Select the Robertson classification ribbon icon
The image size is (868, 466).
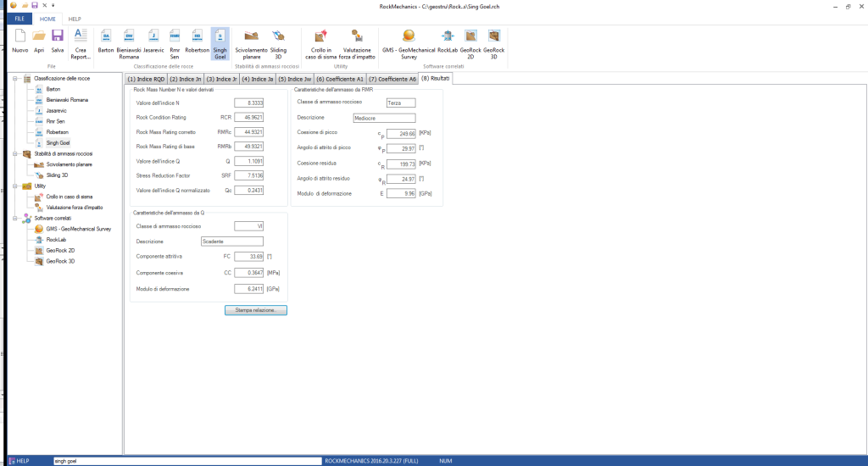click(197, 36)
